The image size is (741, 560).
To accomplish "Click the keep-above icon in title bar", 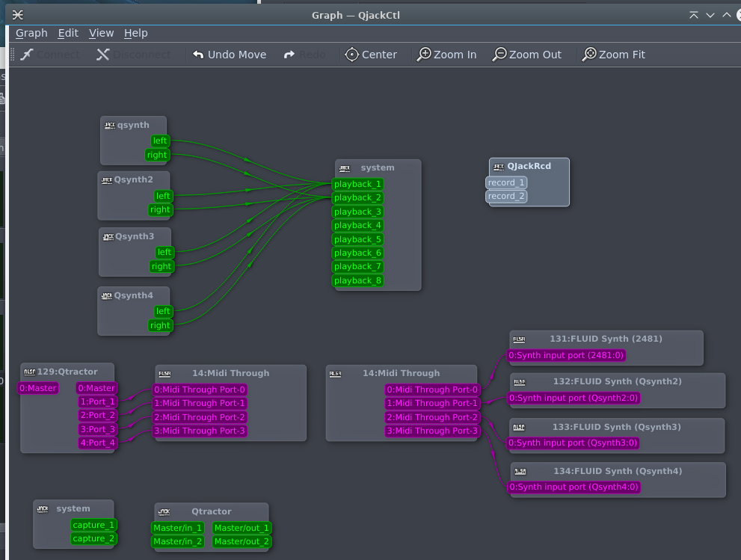I will coord(693,15).
